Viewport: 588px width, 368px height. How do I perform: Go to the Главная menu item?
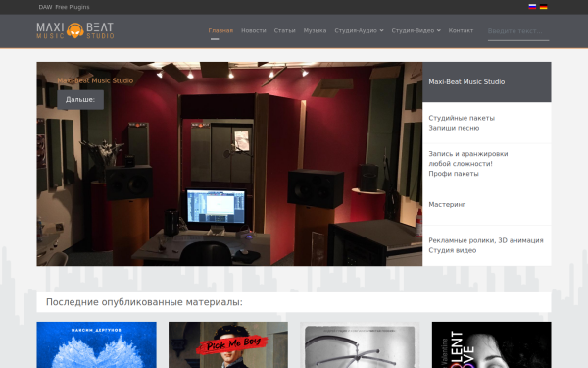[x=220, y=30]
